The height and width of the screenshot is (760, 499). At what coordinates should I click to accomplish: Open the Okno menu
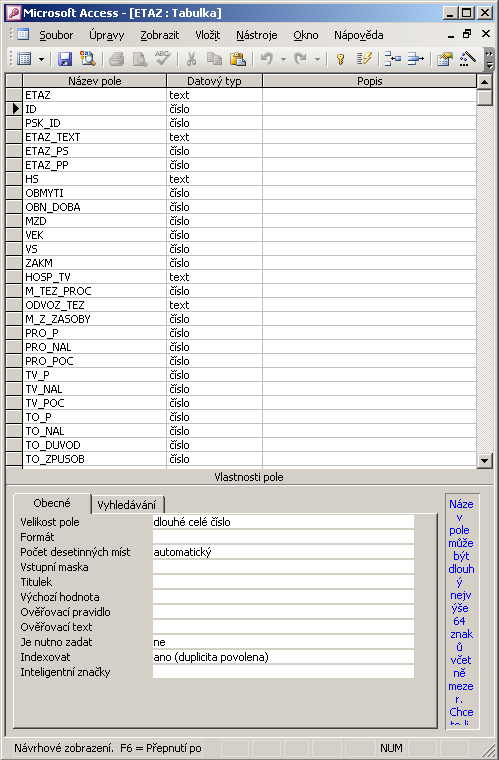(x=306, y=35)
